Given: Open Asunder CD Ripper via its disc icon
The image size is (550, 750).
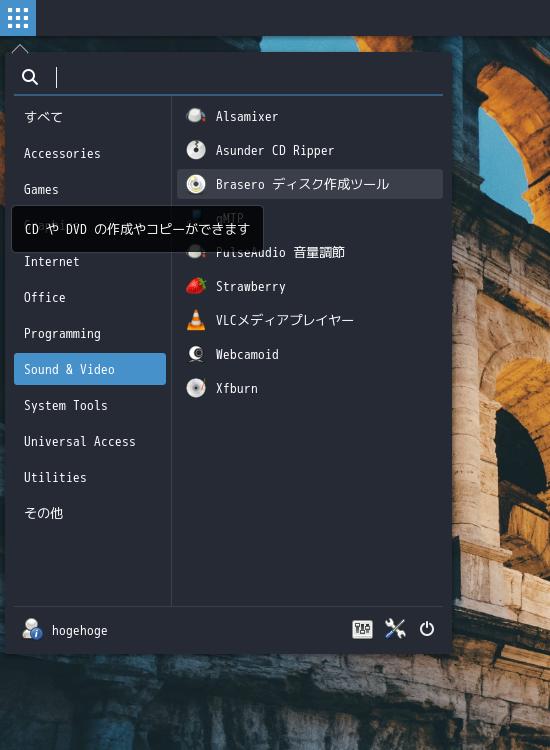Looking at the screenshot, I should [x=196, y=150].
